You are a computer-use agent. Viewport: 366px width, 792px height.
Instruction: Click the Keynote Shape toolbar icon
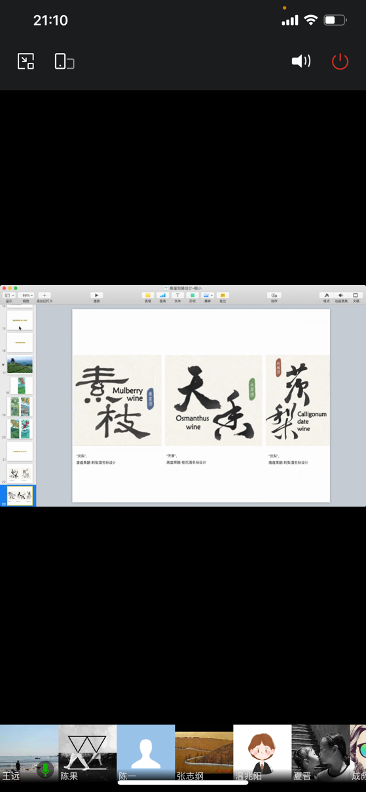pos(192,295)
